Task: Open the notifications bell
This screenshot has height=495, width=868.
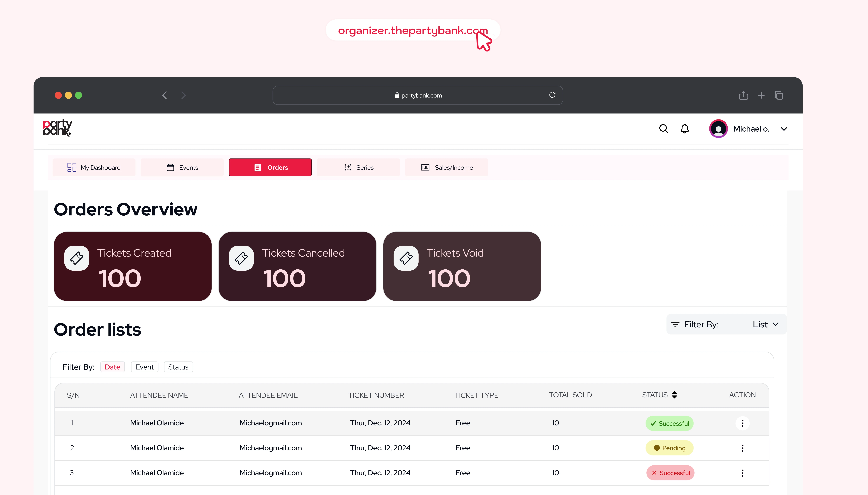Action: tap(685, 128)
